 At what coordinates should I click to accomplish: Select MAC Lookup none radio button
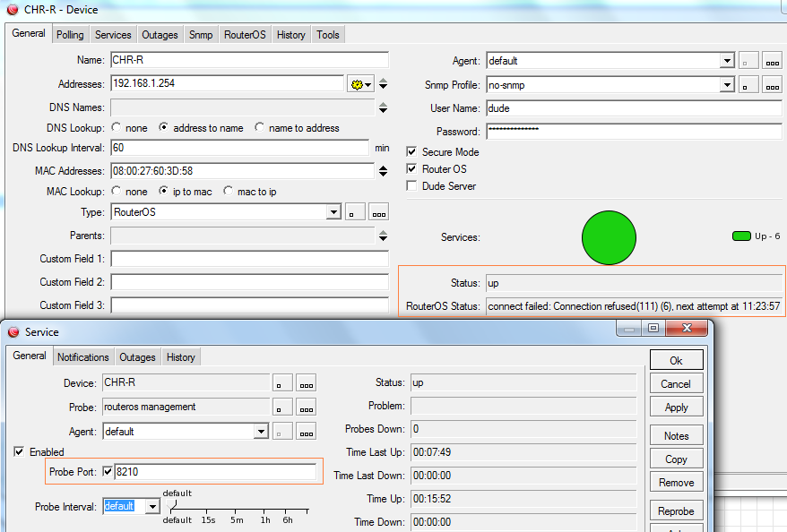tap(116, 191)
